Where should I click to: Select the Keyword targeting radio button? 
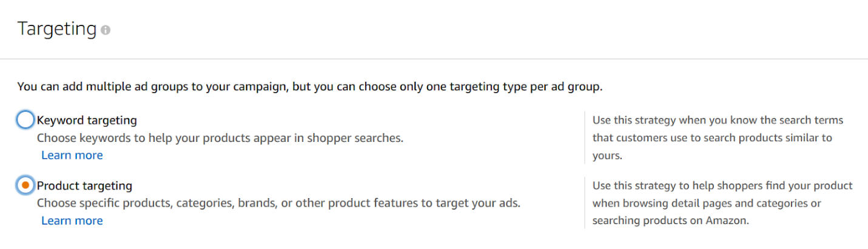click(x=25, y=120)
